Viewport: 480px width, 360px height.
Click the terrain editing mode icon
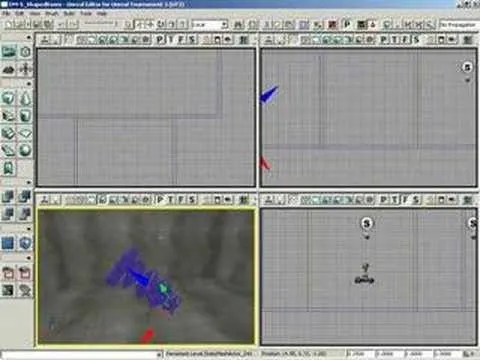pos(9,69)
